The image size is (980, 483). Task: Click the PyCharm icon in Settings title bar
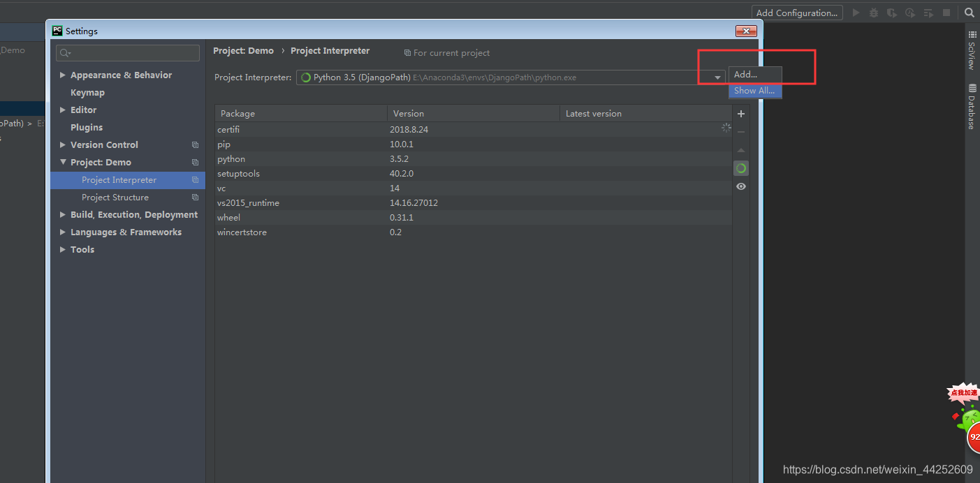(57, 31)
